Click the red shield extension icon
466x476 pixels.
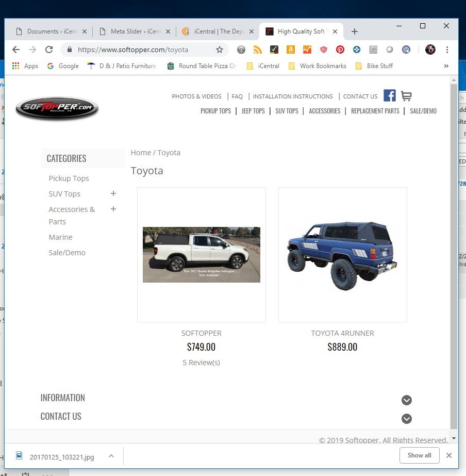324,50
